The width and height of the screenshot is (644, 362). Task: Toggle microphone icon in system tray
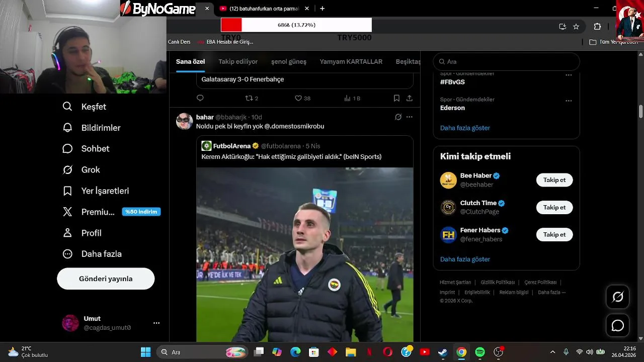[x=566, y=352]
